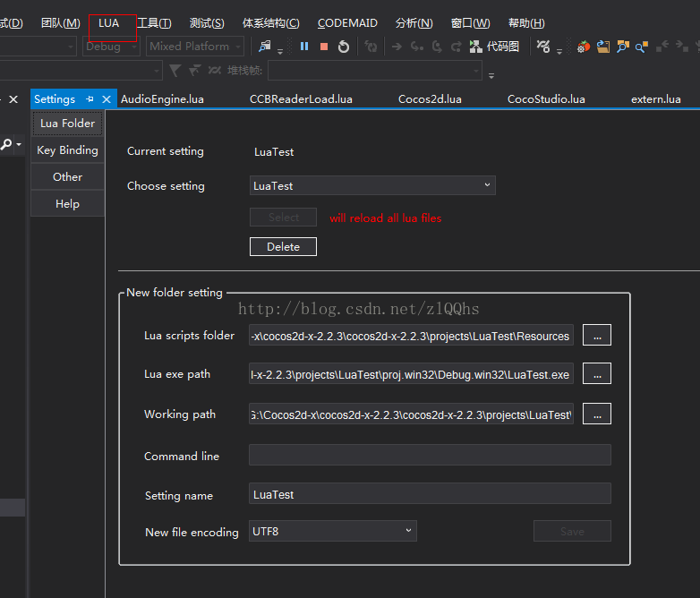
Task: Open toolbar overflow after link tool icon
Action: pos(559,51)
